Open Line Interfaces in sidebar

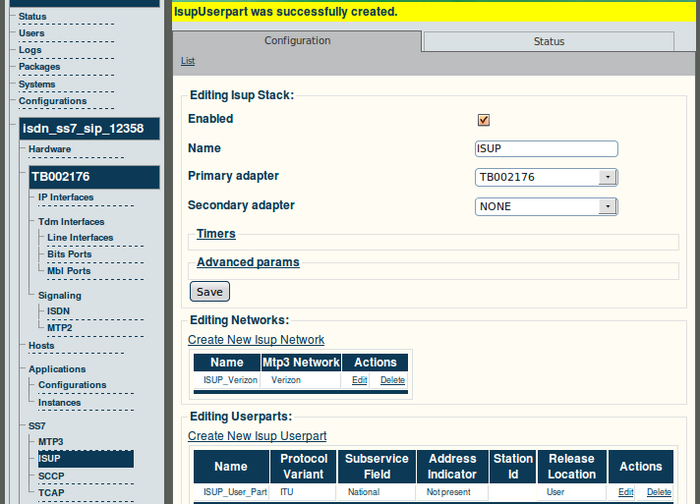[x=80, y=238]
